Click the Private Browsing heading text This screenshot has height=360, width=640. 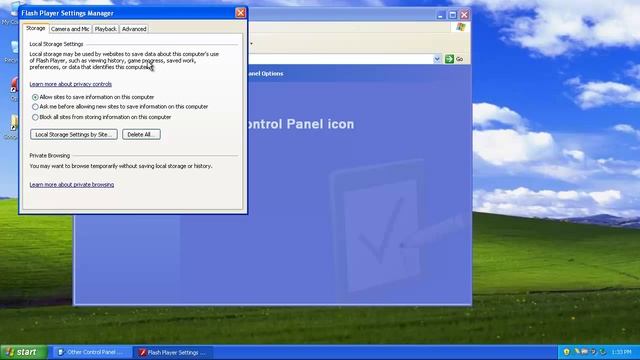(x=50, y=156)
